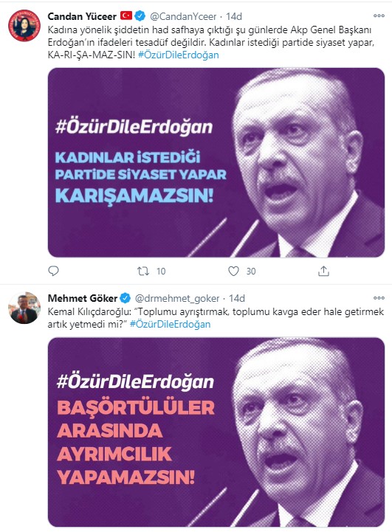The width and height of the screenshot is (392, 532).
Task: View the 14d timestamp on Candan's tweet
Action: [x=234, y=16]
